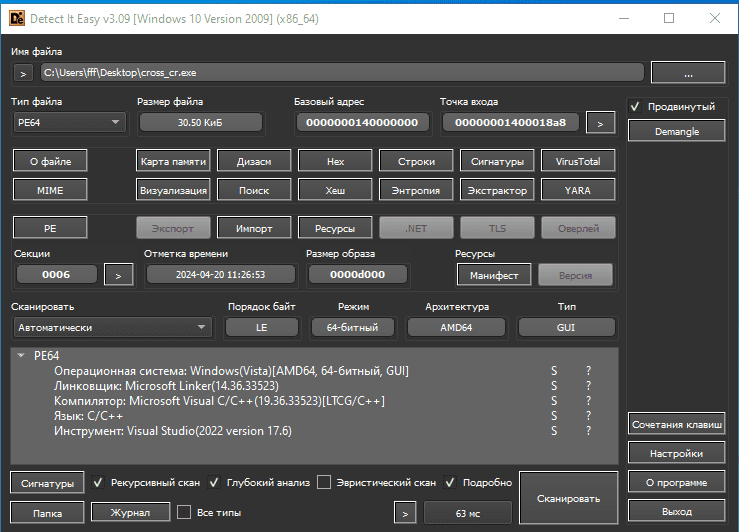Click the S marker for the Microsoft Linker row
This screenshot has width=739, height=532.
(x=554, y=386)
